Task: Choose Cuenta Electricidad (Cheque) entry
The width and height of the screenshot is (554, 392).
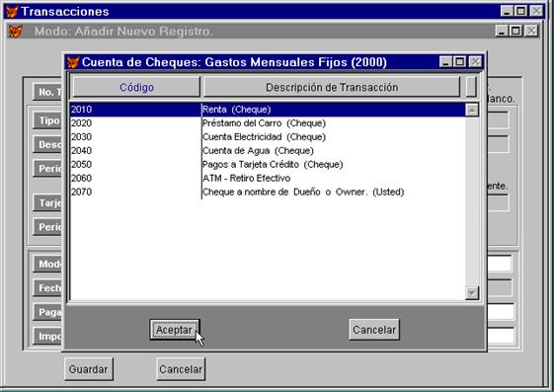Action: pyautogui.click(x=268, y=137)
